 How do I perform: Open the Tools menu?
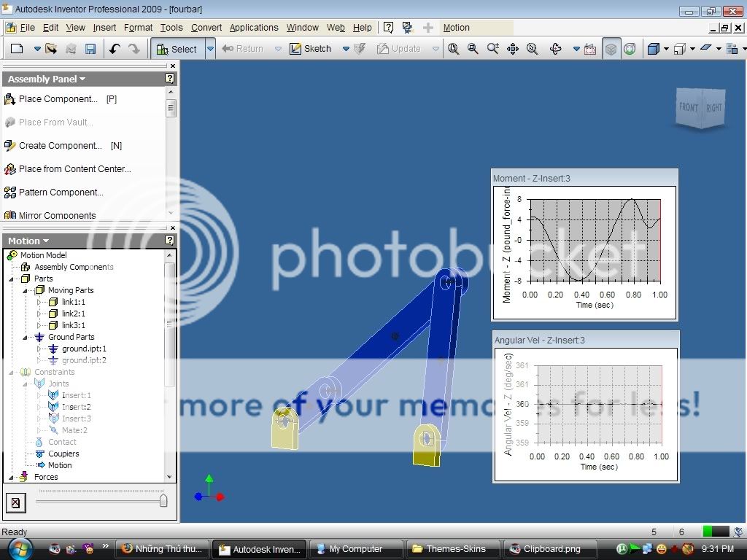[171, 28]
